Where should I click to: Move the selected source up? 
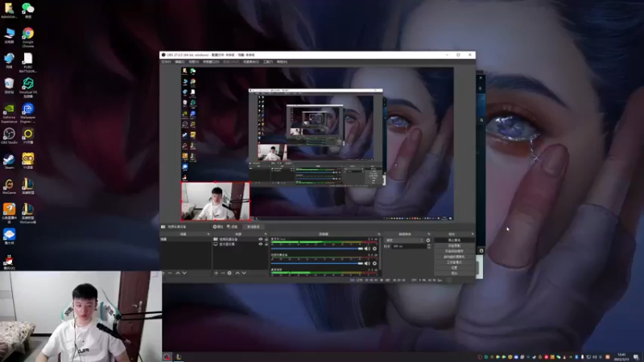237,273
